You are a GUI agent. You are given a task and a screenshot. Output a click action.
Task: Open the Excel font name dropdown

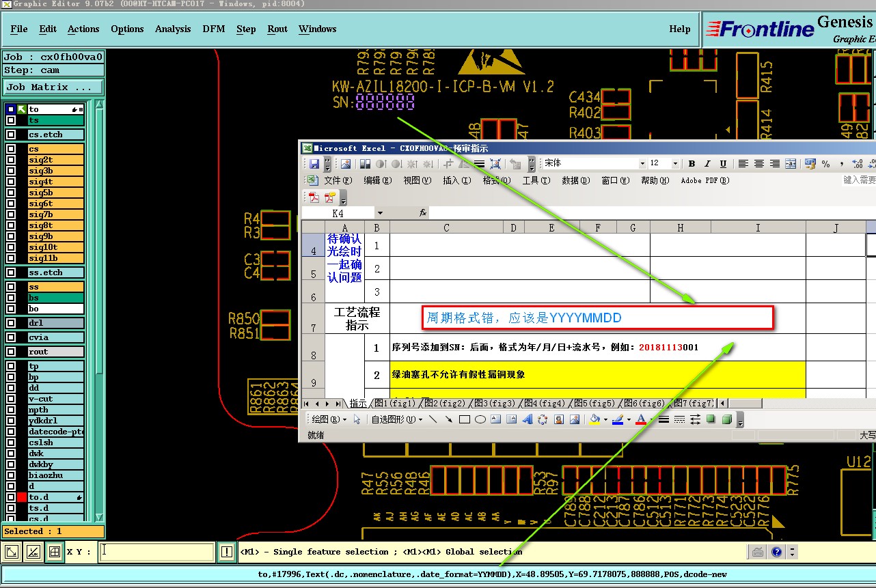[642, 164]
